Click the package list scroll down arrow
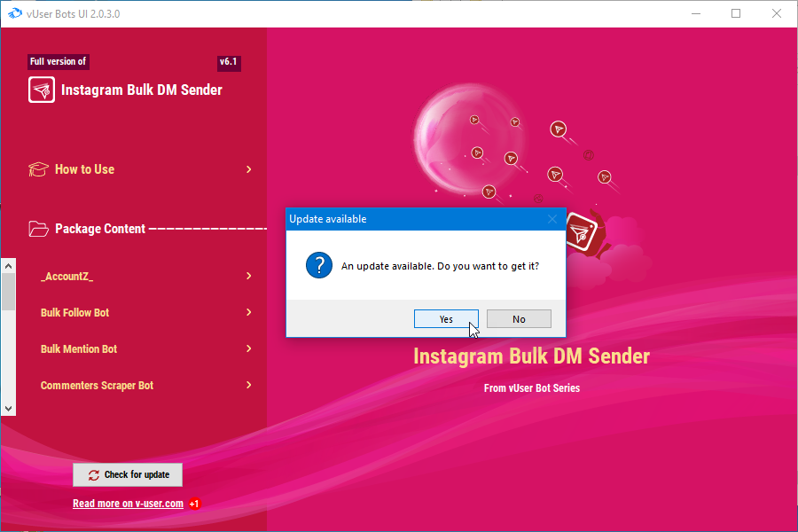This screenshot has height=532, width=798. tap(8, 408)
